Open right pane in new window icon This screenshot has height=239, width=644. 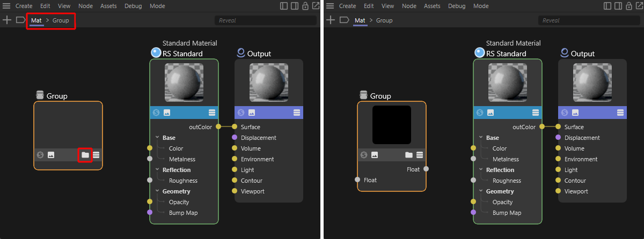pos(639,6)
